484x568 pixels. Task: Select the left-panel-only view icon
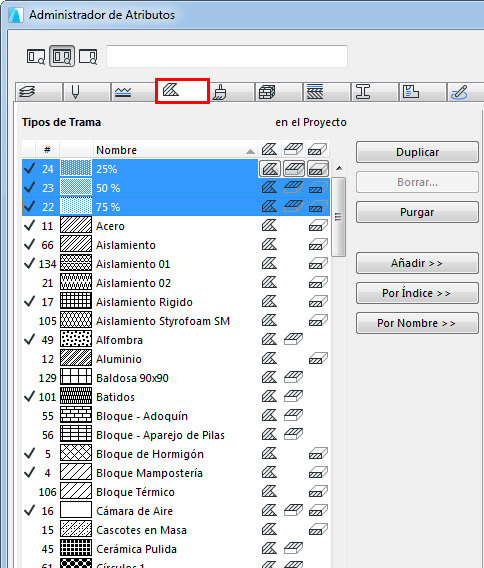[36, 57]
